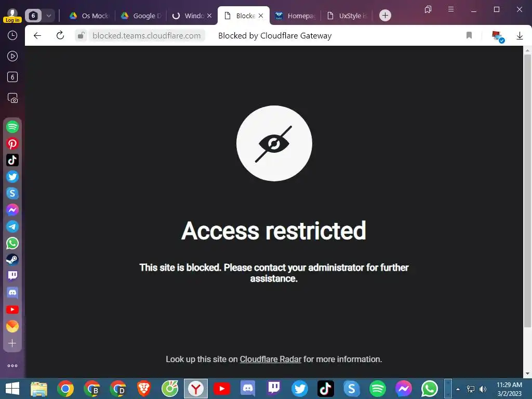Open the browsing history clock icon

tap(12, 35)
